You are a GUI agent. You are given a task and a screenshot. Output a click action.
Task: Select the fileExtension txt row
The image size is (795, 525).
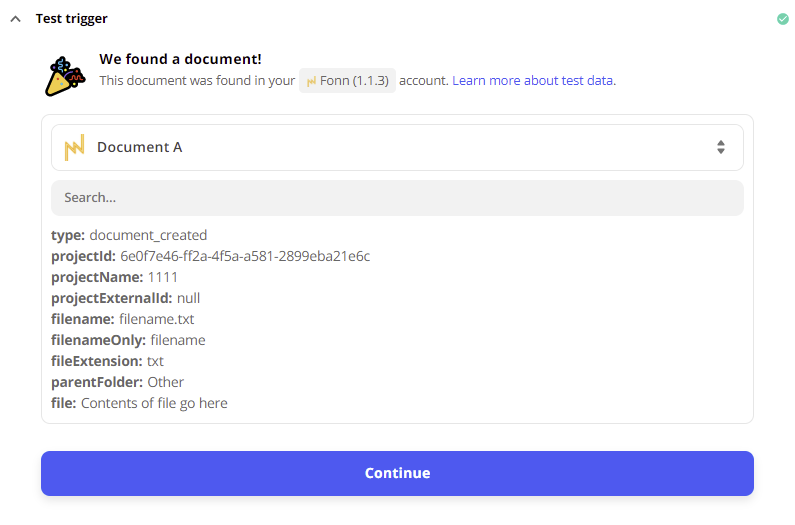click(107, 361)
